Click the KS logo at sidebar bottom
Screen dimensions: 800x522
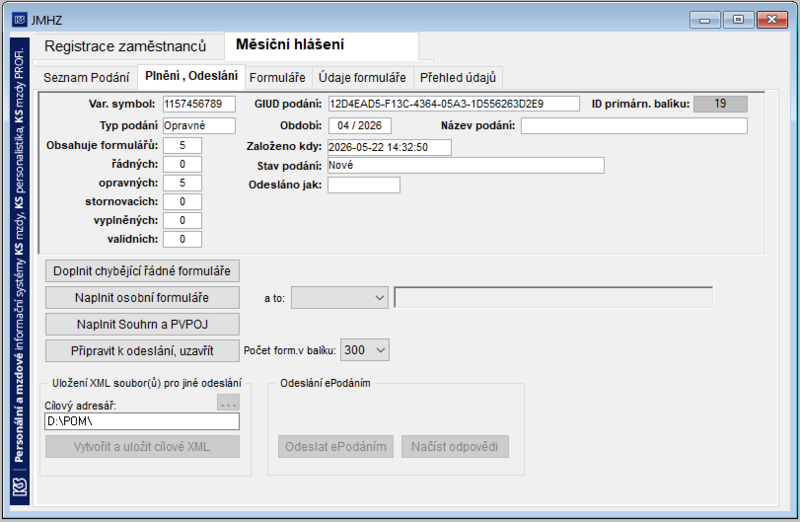19,486
